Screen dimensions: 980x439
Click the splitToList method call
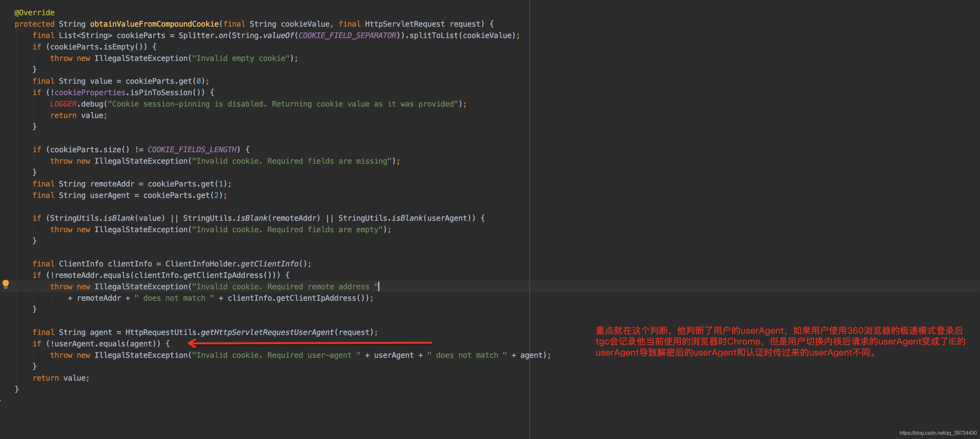pos(434,36)
